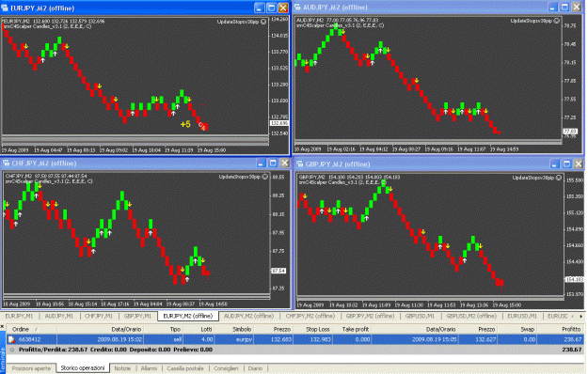The height and width of the screenshot is (374, 588).
Task: Select the EURJPY,M2 (offline) chart tab
Action: pos(188,316)
